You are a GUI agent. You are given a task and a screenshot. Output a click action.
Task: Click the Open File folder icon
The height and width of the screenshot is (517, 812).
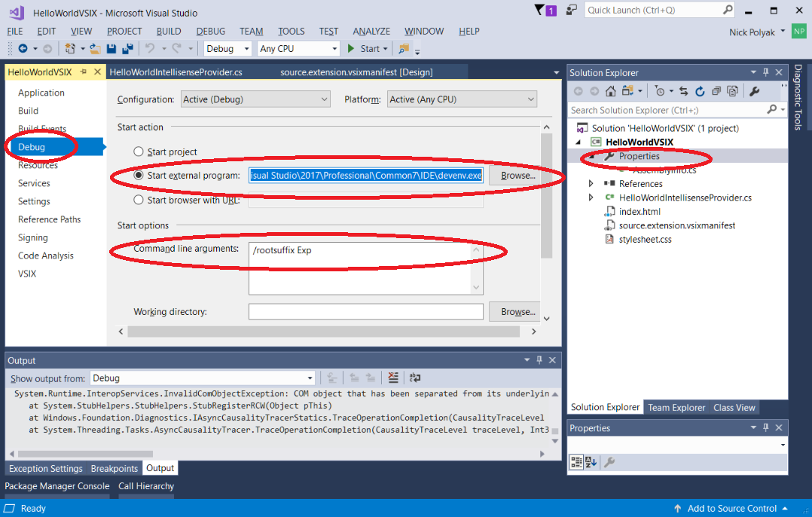pyautogui.click(x=95, y=48)
